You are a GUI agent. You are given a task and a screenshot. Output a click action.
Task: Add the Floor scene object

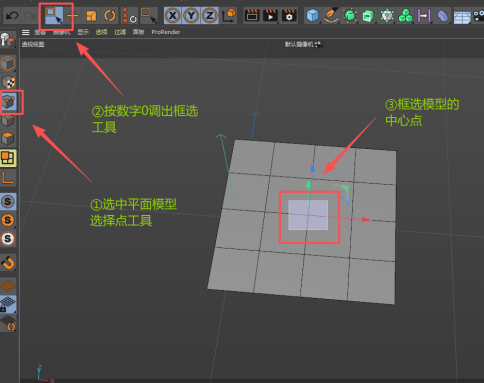pyautogui.click(x=462, y=17)
